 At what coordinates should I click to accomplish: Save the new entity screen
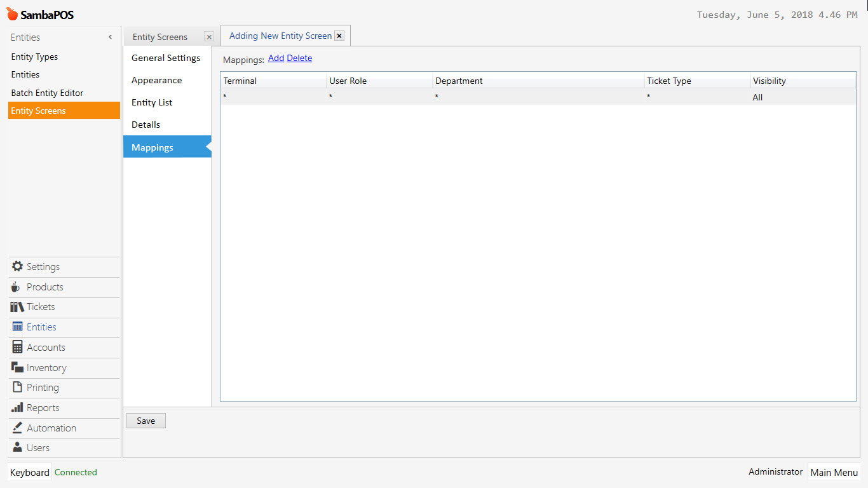pyautogui.click(x=146, y=420)
